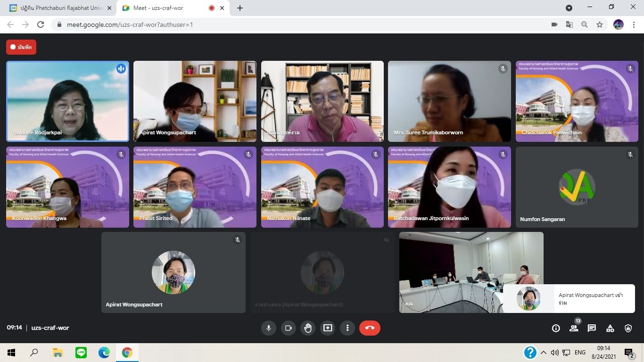
Task: Leave the call with the red hang-up button
Action: point(370,328)
